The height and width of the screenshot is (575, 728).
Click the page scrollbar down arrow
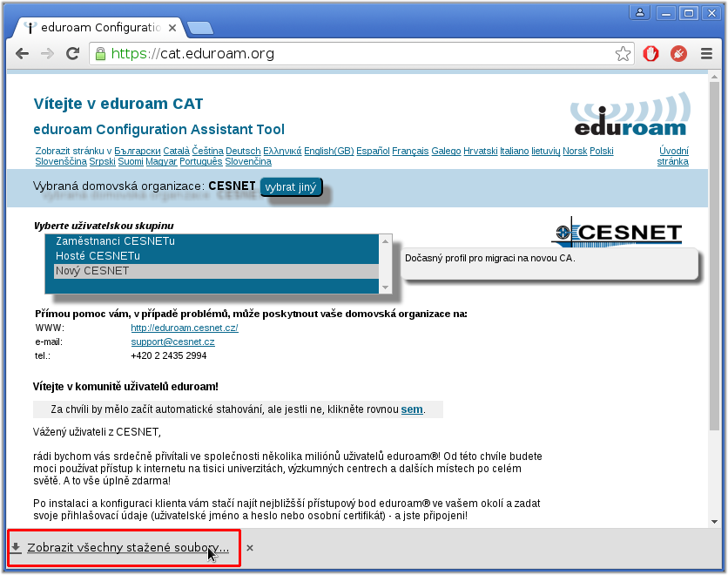pos(715,522)
